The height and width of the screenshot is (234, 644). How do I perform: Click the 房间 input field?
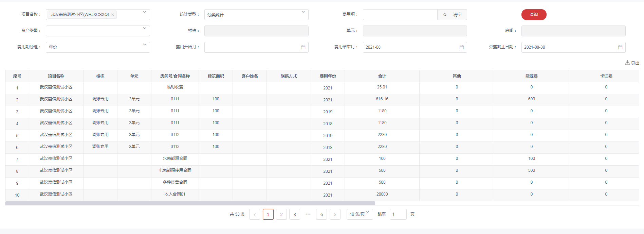[x=573, y=31]
